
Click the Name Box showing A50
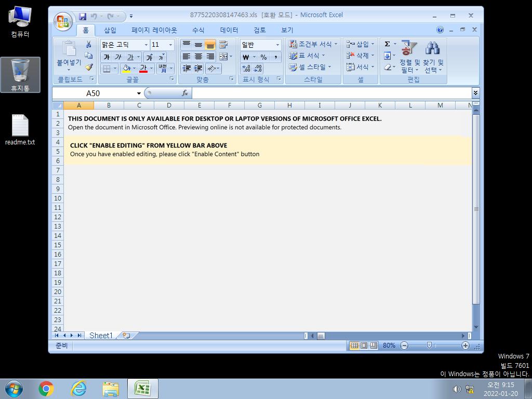94,94
